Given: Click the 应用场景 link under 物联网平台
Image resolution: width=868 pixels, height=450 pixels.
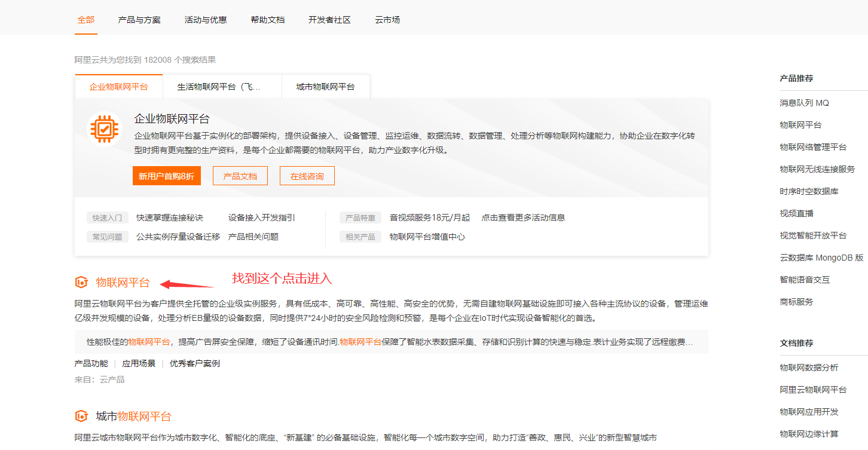Looking at the screenshot, I should click(x=139, y=363).
